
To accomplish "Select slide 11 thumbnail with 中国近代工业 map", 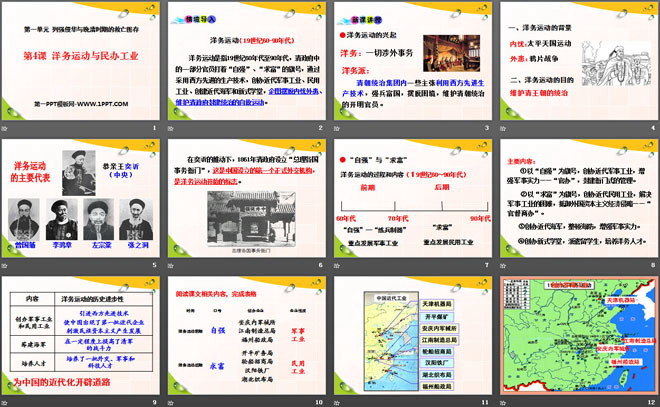I will click(x=413, y=335).
